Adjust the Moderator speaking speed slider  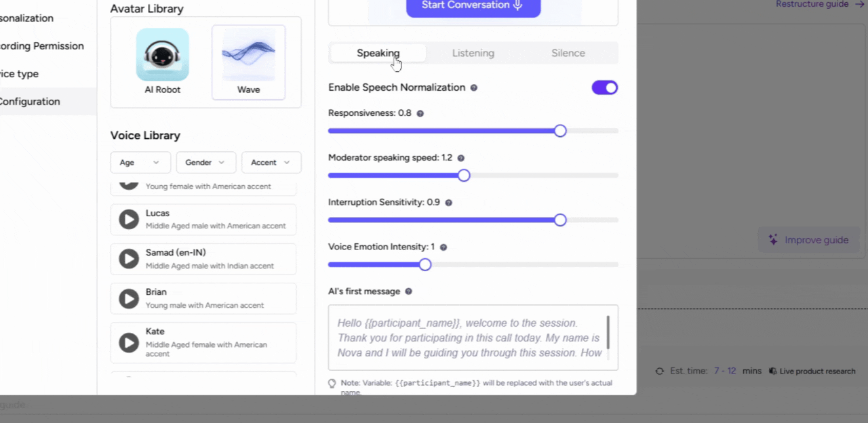coord(464,175)
